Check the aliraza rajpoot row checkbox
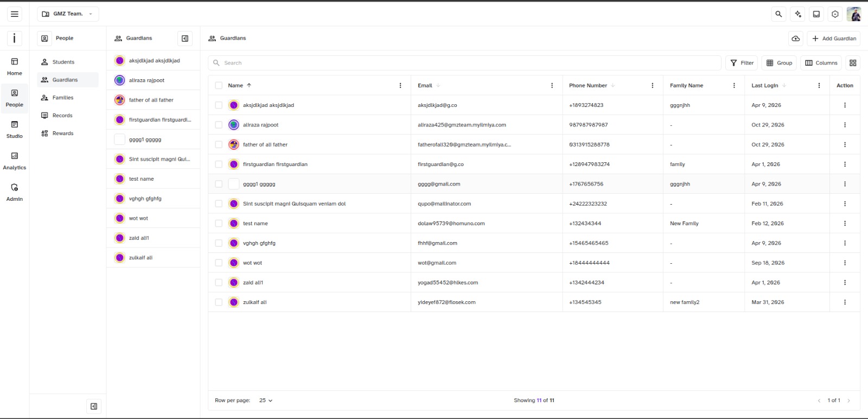 tap(219, 125)
